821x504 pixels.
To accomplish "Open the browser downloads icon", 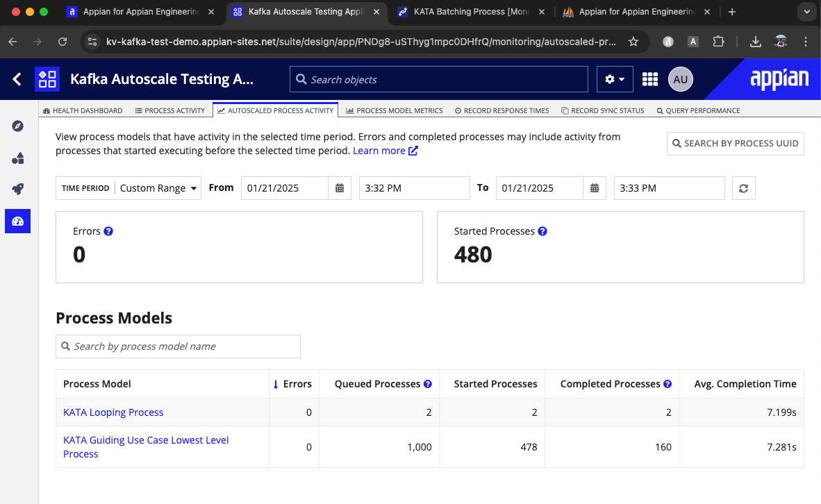I will coord(755,42).
